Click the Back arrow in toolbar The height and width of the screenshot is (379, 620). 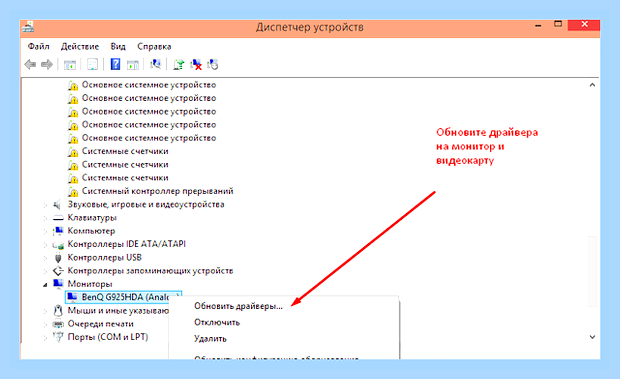point(30,64)
